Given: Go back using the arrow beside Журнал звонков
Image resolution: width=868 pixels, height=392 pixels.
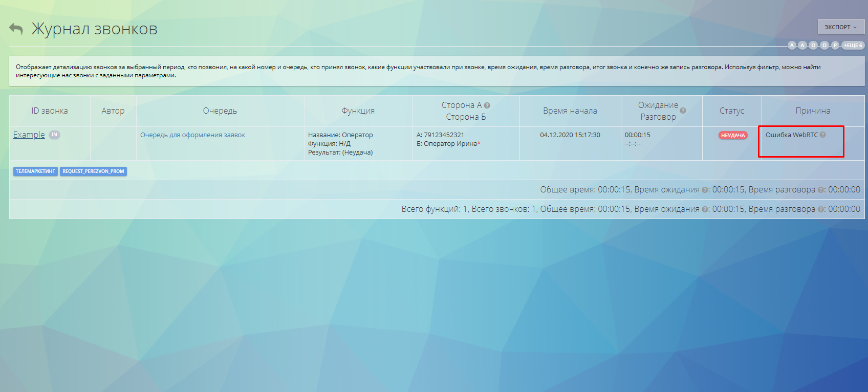Looking at the screenshot, I should coord(16,29).
